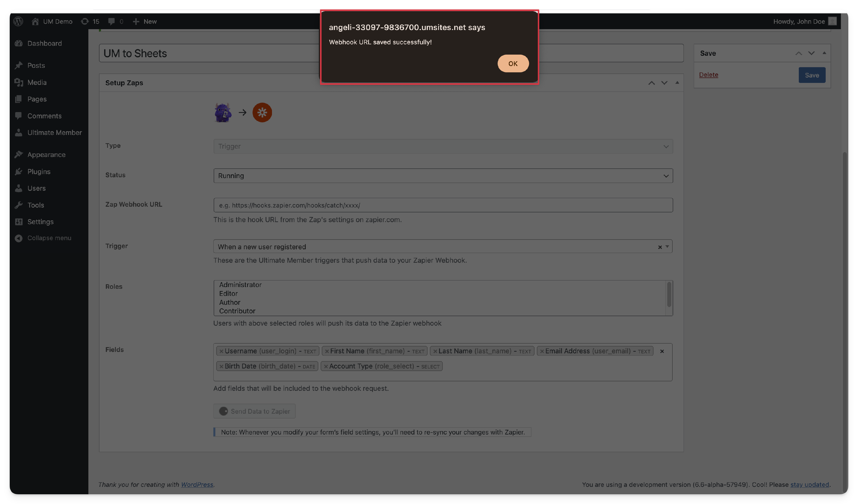Remove the Account Type field tag

pyautogui.click(x=326, y=366)
